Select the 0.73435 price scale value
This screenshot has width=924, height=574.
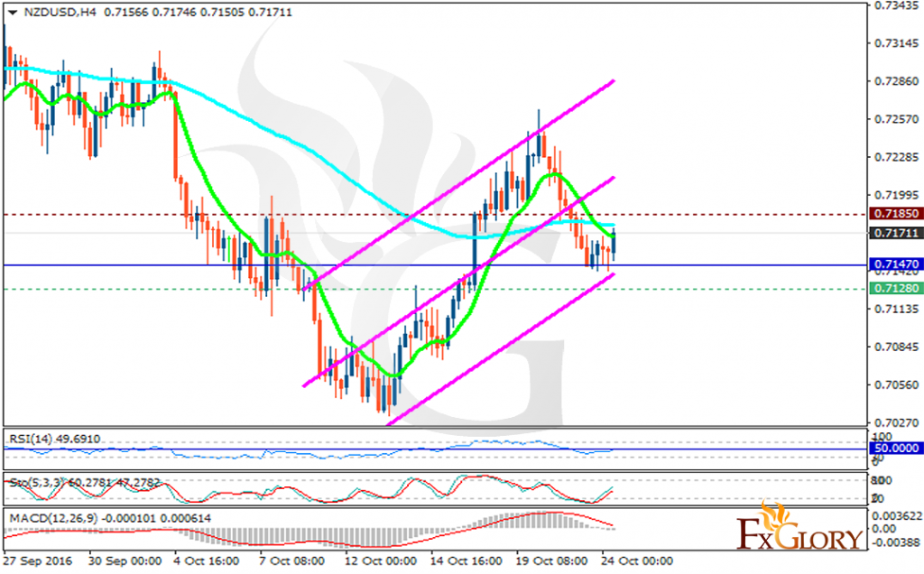(x=896, y=5)
